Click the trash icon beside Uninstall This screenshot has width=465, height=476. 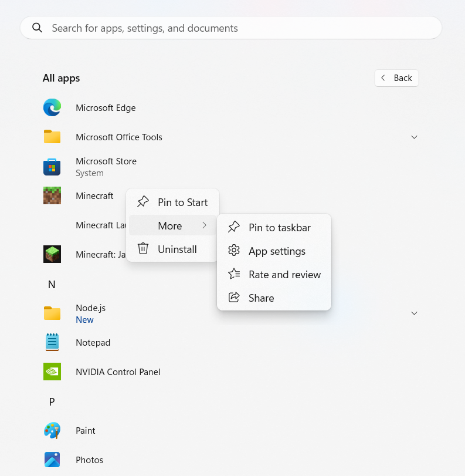(143, 249)
